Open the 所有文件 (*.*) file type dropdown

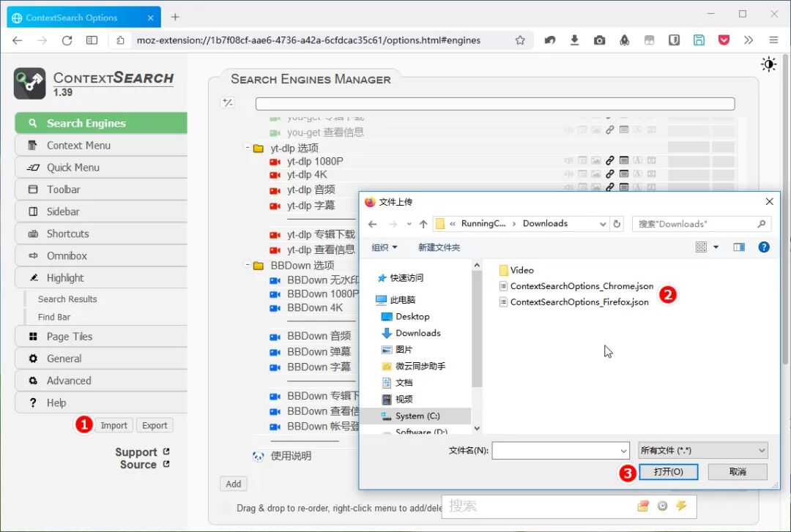tap(702, 450)
